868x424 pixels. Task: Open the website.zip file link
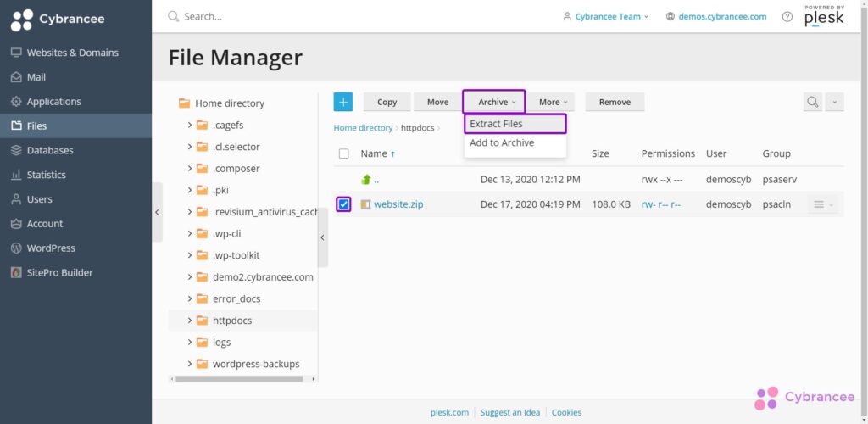[398, 204]
